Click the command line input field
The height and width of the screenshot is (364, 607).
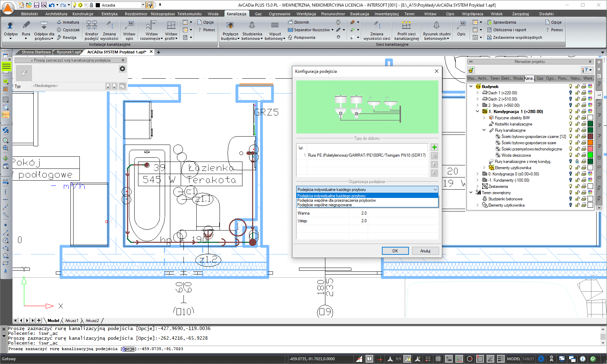303,349
